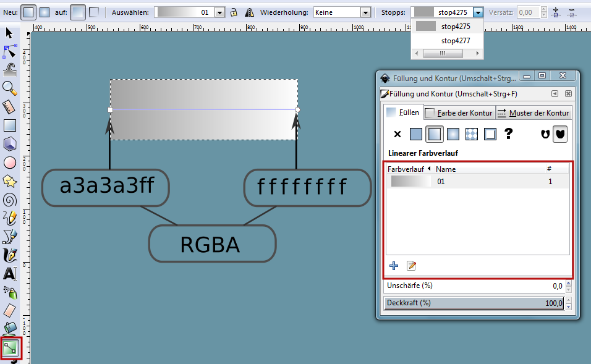Select the Ellipse circle tool
Viewport: 591px width, 364px height.
pyautogui.click(x=9, y=163)
